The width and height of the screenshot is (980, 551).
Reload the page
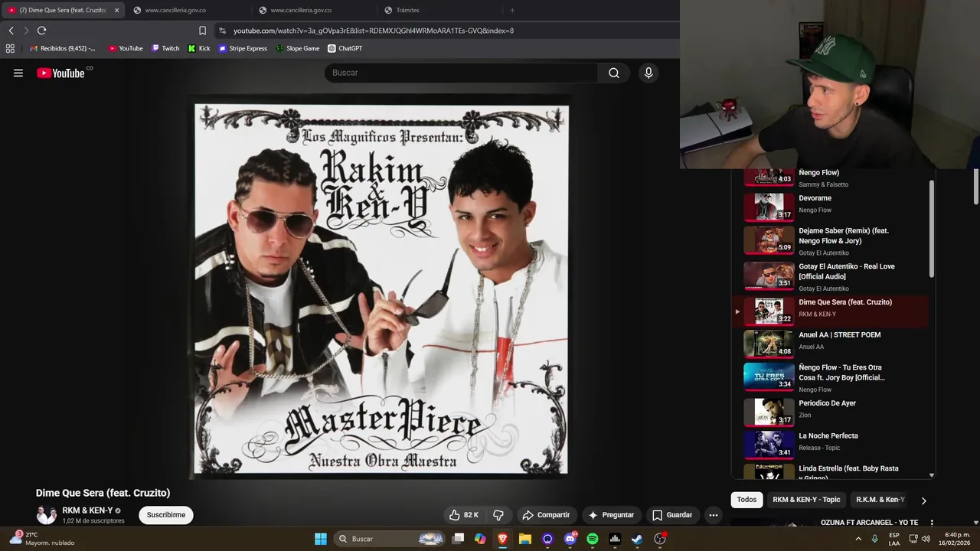[x=41, y=31]
